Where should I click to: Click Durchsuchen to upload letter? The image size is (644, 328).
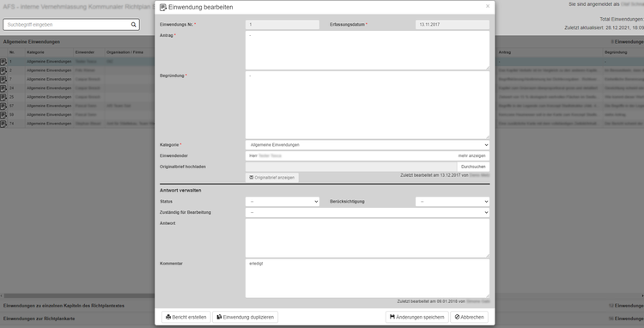coord(473,167)
